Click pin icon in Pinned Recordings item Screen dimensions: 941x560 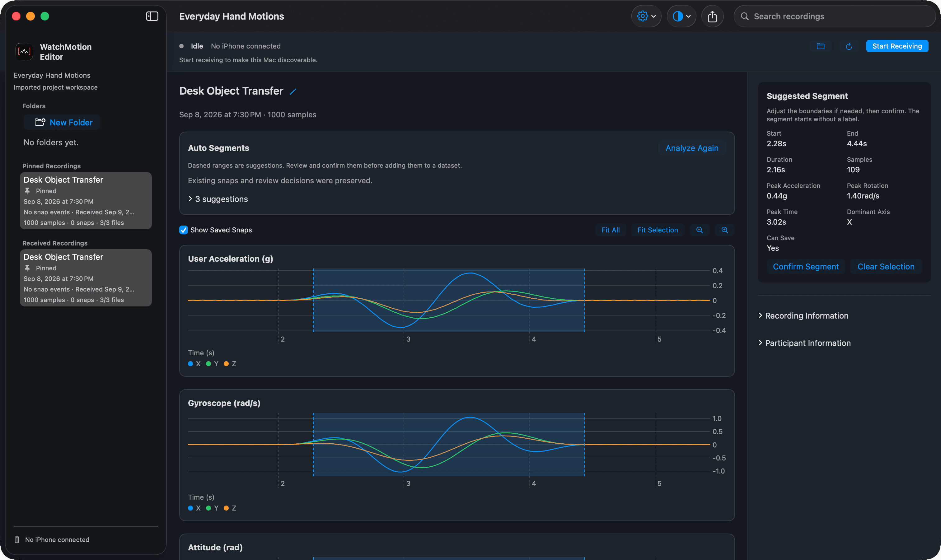(x=27, y=191)
